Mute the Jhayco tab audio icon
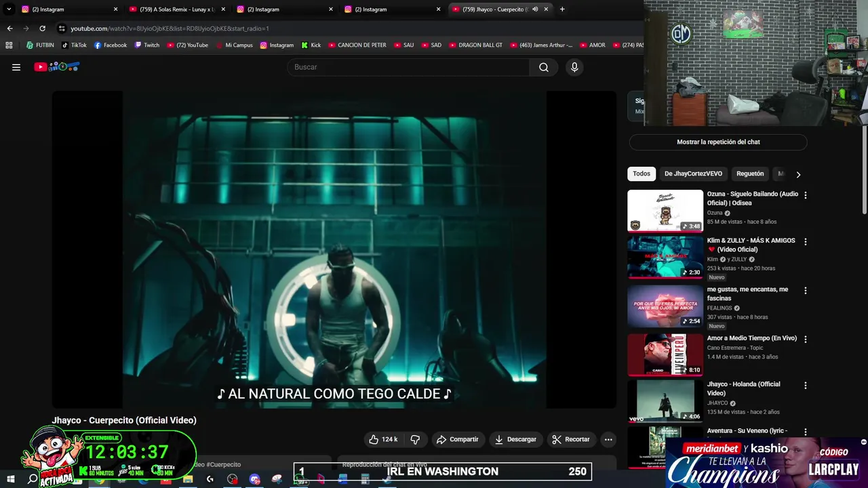Screen dimensions: 868x488 click(535, 9)
